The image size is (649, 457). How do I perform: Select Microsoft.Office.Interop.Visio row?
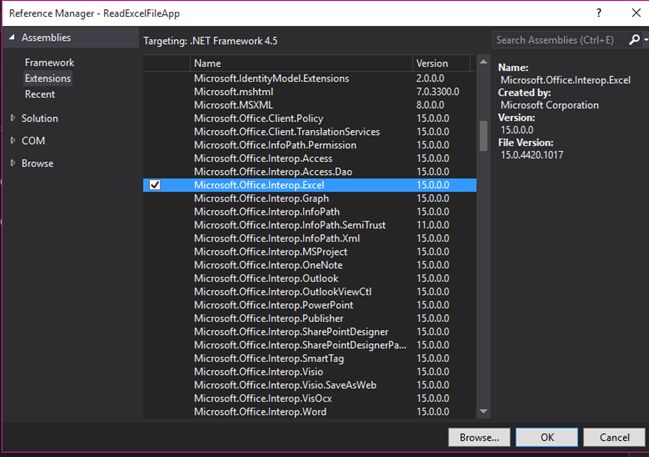(310, 372)
